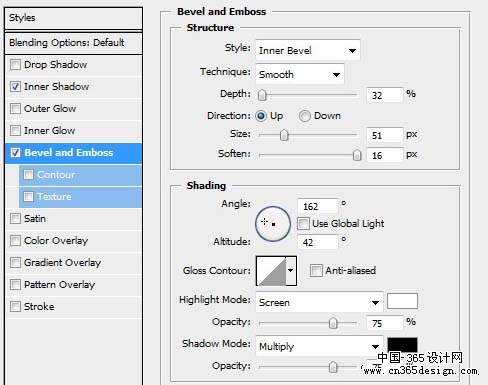
Task: Click the angle dial widget
Action: tap(273, 224)
